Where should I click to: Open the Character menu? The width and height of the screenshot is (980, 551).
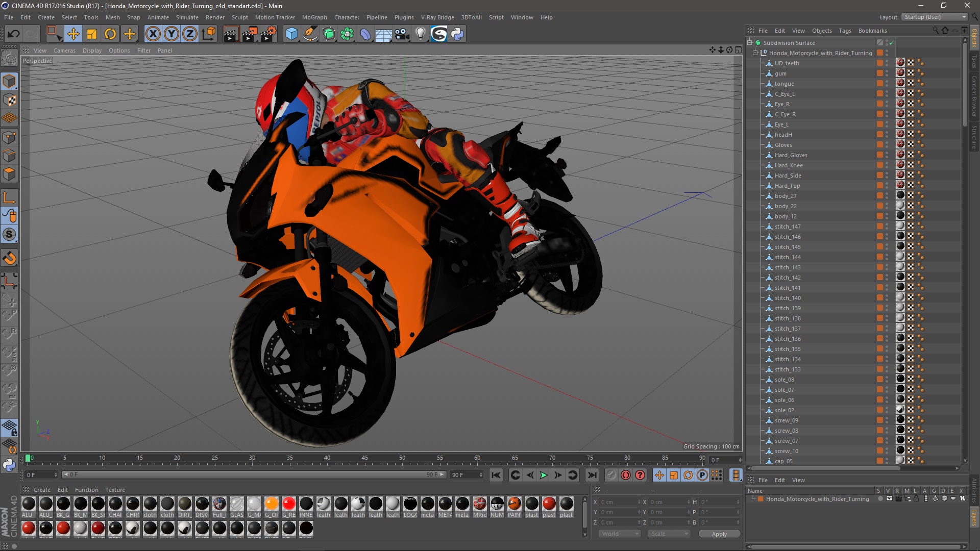pyautogui.click(x=347, y=17)
